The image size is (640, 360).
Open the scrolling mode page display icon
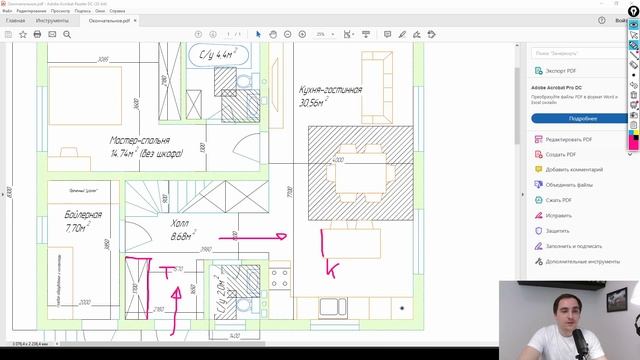tap(366, 35)
